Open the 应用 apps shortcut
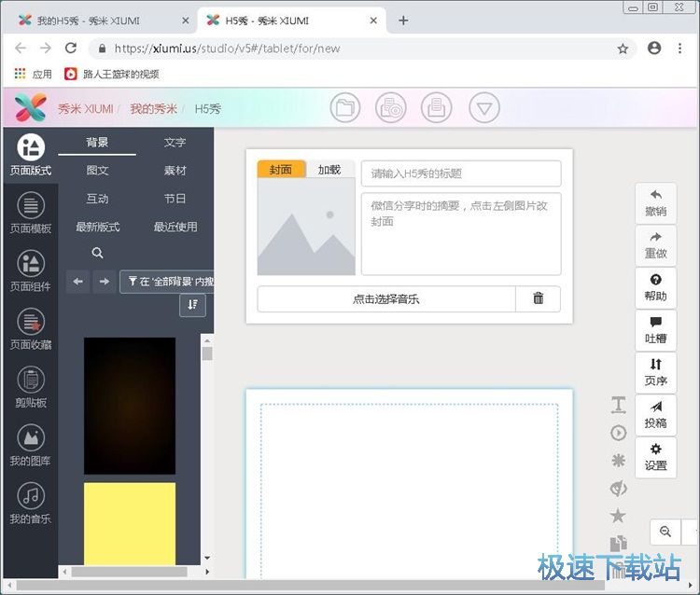This screenshot has height=595, width=700. 34,74
